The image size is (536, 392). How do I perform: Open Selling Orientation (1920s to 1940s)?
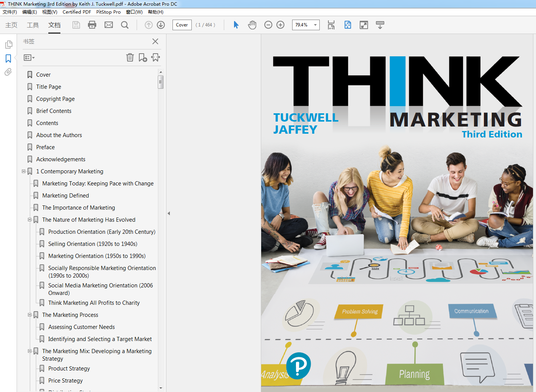pyautogui.click(x=93, y=244)
